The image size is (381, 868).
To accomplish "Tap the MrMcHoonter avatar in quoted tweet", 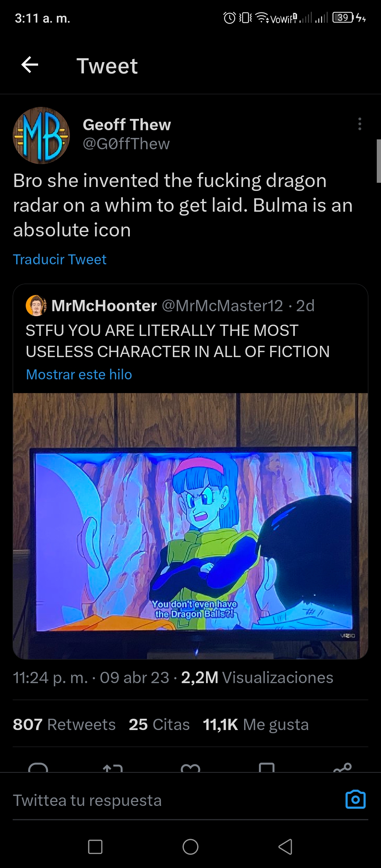I will 36,306.
